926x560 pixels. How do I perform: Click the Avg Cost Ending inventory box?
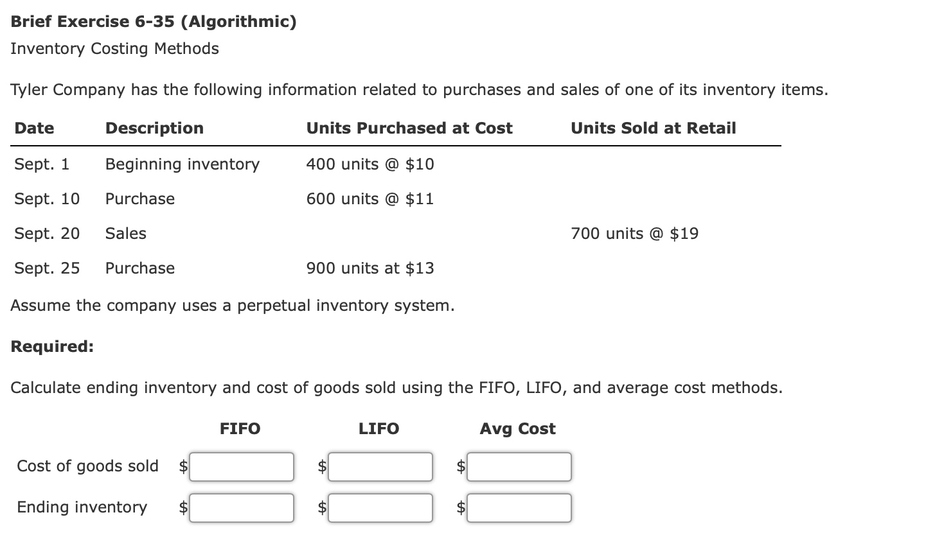[x=519, y=507]
